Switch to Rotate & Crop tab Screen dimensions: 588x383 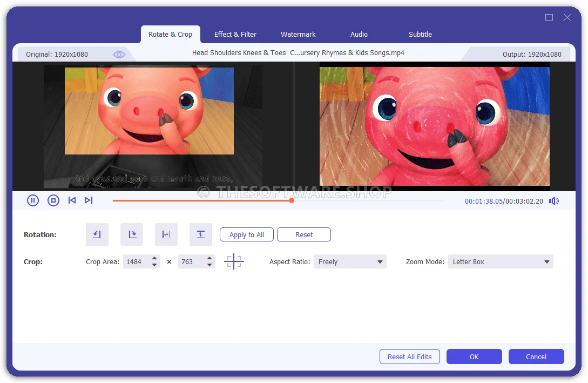[x=170, y=35]
